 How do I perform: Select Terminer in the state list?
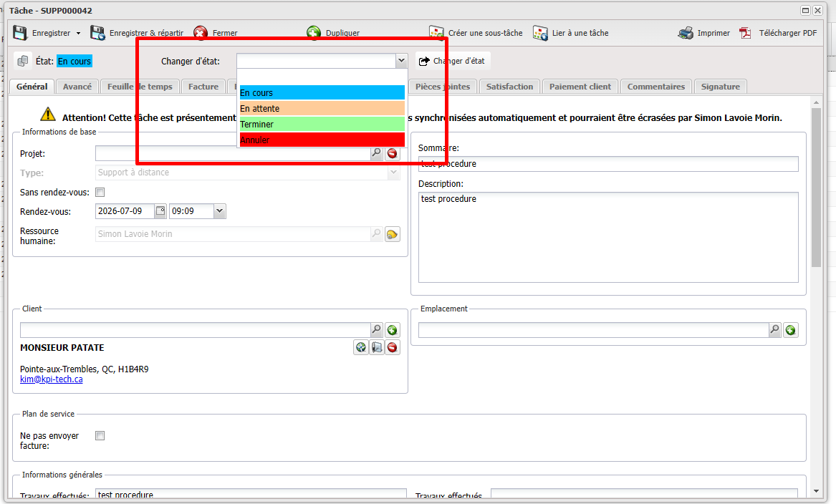coord(322,124)
